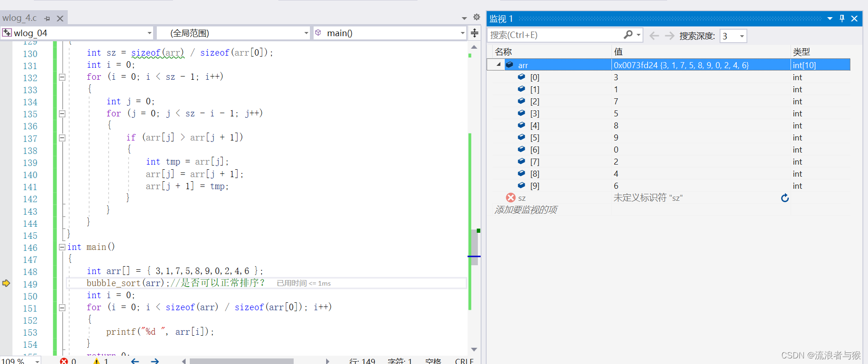The image size is (868, 364).
Task: Select the [0] array element row
Action: click(x=669, y=77)
